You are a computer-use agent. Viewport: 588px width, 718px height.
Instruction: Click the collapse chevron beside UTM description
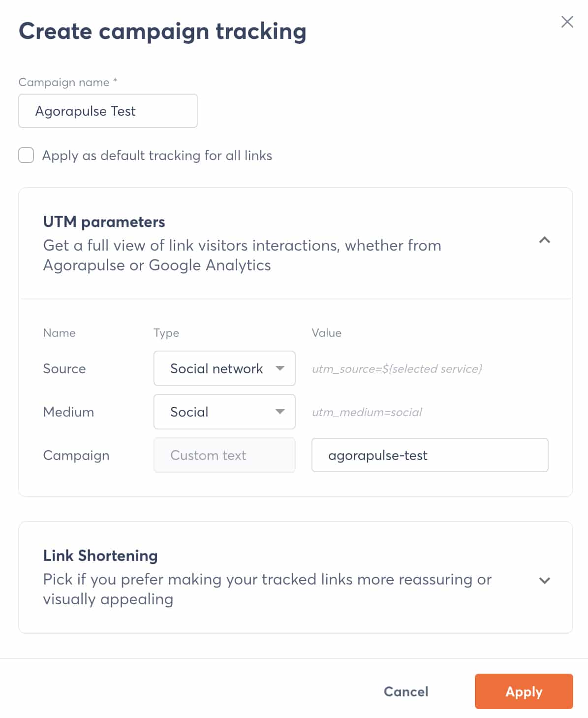[x=544, y=241]
